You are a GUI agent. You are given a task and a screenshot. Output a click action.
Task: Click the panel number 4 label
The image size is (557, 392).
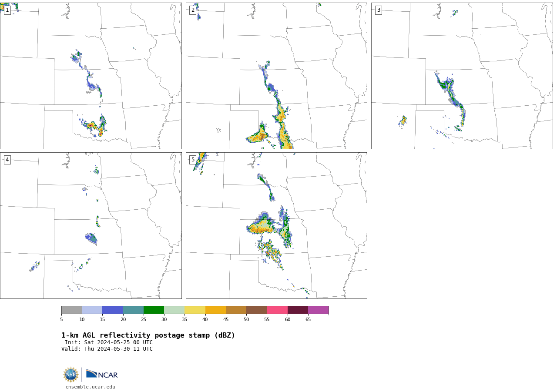click(x=7, y=160)
